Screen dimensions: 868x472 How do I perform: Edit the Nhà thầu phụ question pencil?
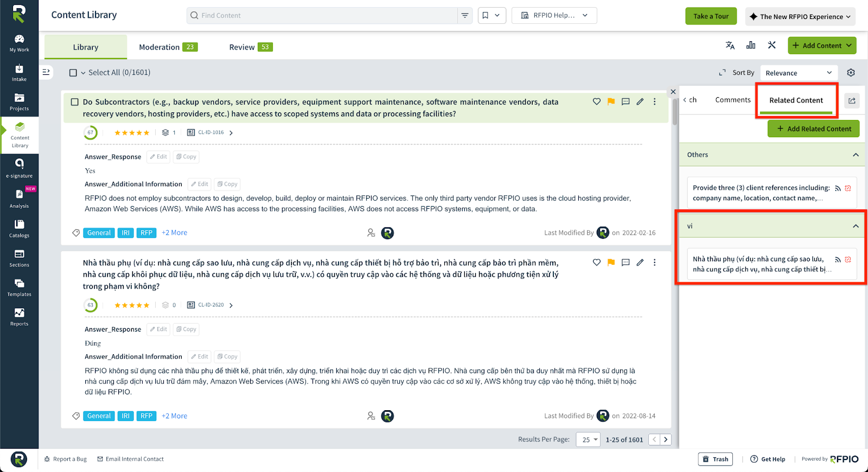coord(640,263)
